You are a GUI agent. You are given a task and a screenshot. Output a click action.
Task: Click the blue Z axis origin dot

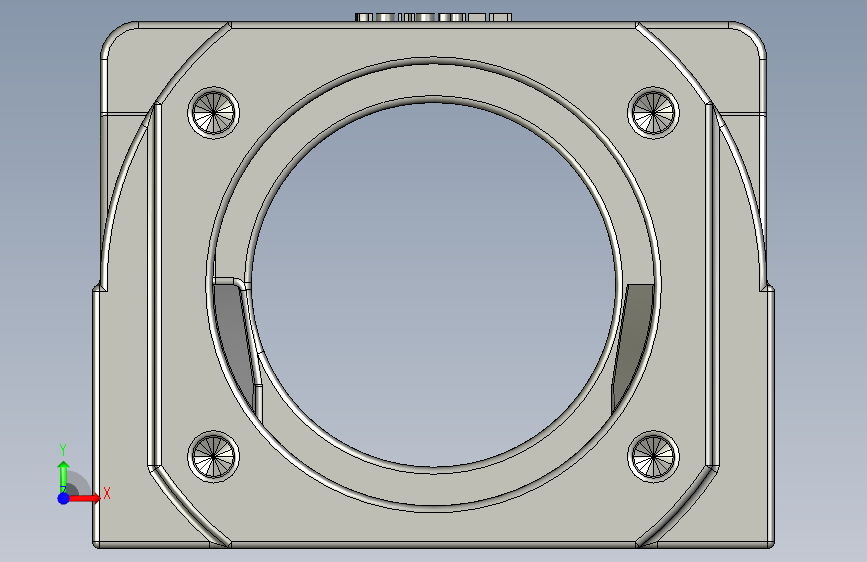click(63, 498)
